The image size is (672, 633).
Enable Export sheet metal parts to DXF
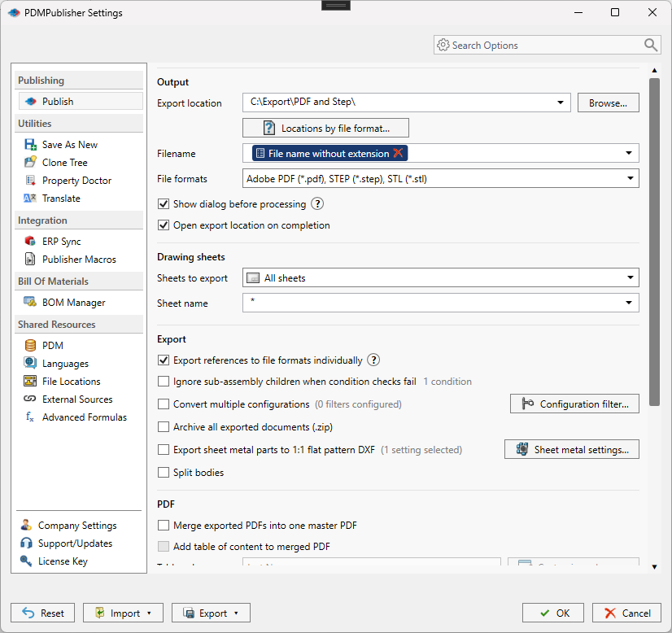pyautogui.click(x=164, y=450)
